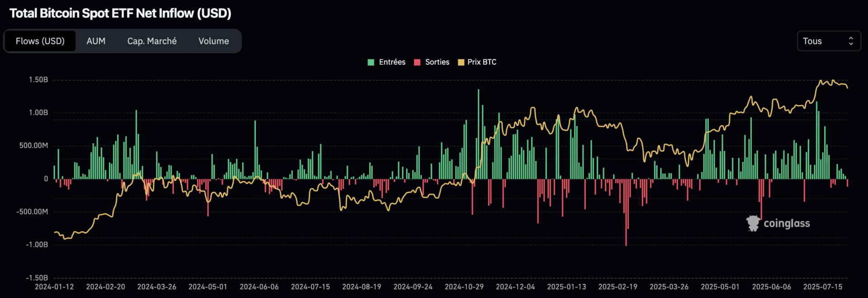The width and height of the screenshot is (868, 298).
Task: Click the yellow Prix BTC legend swatch
Action: click(x=461, y=62)
